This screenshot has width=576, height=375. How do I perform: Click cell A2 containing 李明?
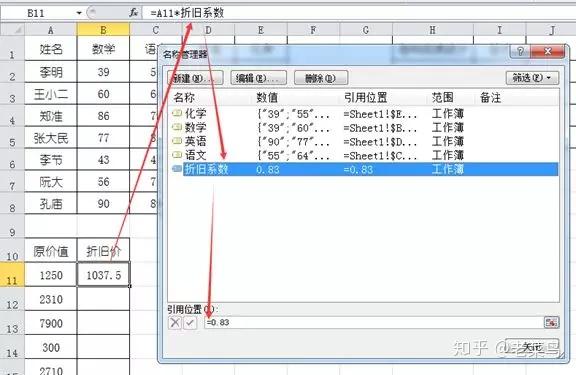click(51, 72)
